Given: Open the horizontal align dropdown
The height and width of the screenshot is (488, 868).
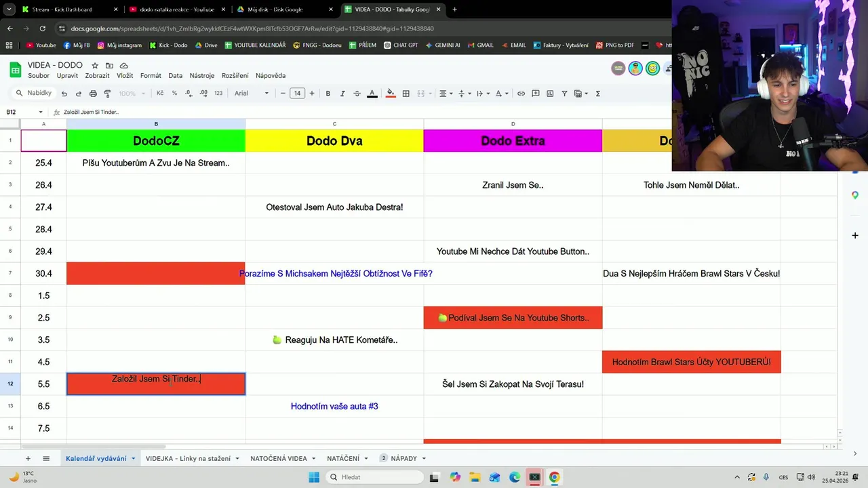Looking at the screenshot, I should pos(445,94).
